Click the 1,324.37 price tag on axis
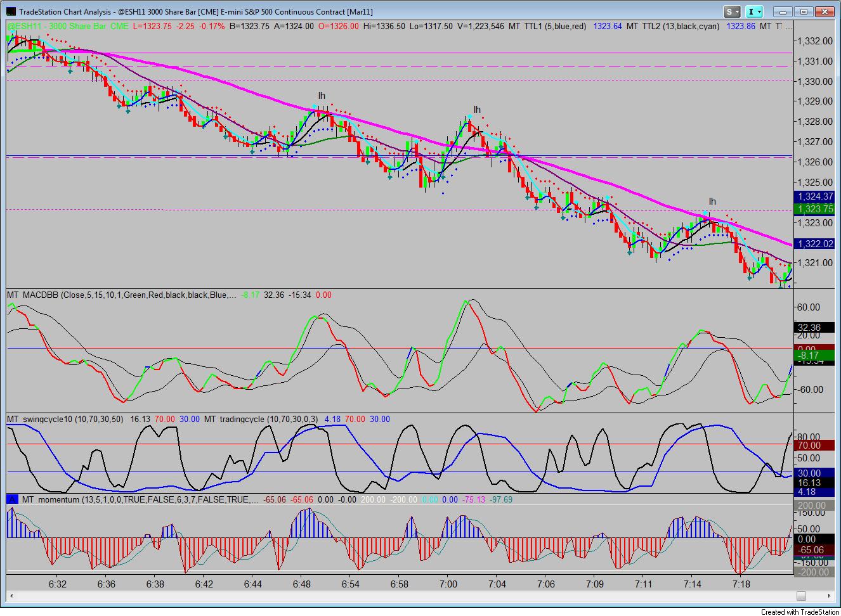Viewport: 841px width, 616px height. (816, 197)
